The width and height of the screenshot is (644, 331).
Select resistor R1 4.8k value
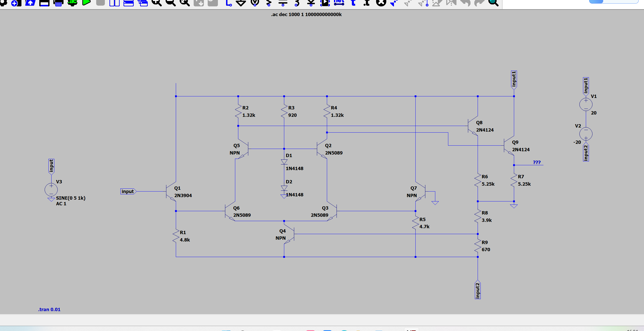click(185, 240)
